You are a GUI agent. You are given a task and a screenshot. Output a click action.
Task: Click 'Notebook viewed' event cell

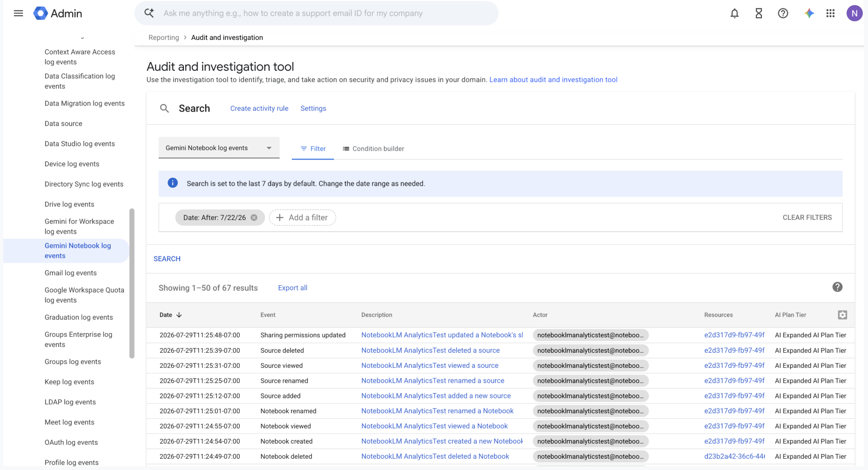286,426
